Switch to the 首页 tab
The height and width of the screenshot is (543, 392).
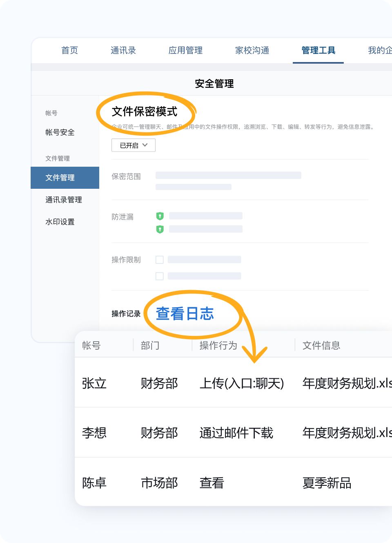click(69, 50)
